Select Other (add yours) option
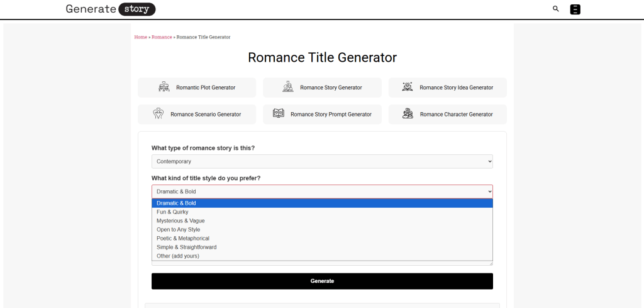644x308 pixels. tap(177, 256)
